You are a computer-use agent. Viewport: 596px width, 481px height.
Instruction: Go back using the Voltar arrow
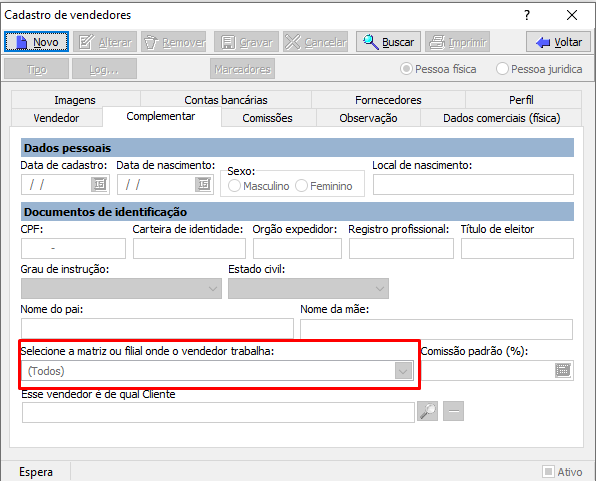tap(558, 42)
